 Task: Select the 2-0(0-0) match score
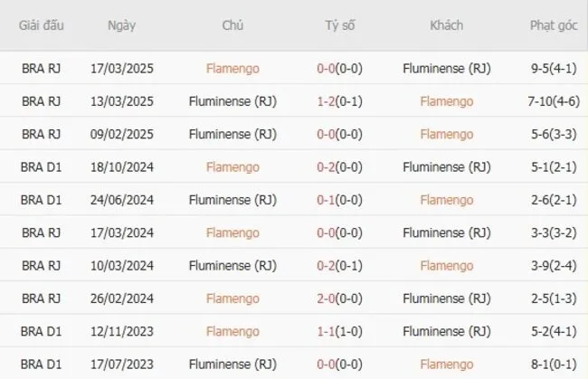point(340,298)
